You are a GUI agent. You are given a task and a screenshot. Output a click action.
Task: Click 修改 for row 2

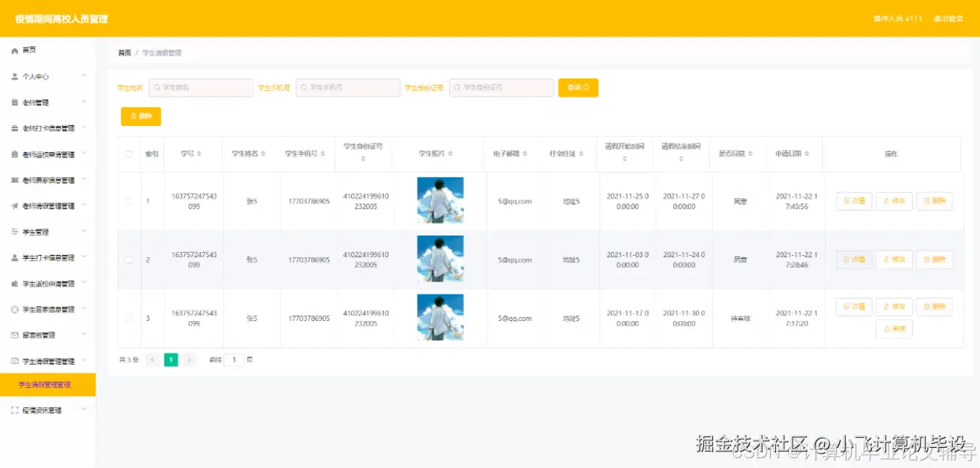pos(894,259)
